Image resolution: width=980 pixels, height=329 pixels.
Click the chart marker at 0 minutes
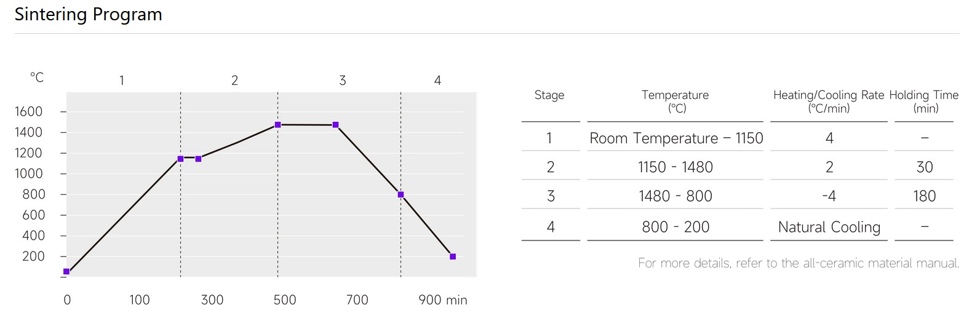coord(66,271)
